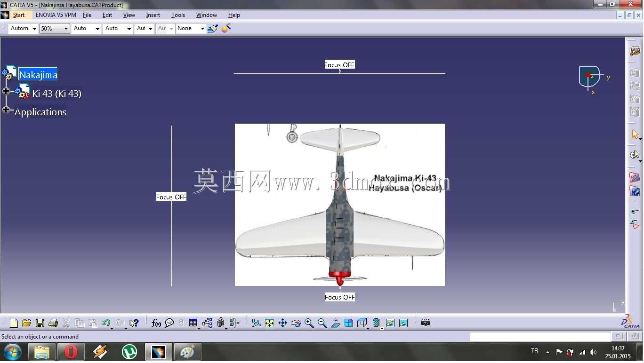Expand the Ki 43 (Ki 43) tree node
Viewport: 644px width, 363px height.
tap(6, 91)
